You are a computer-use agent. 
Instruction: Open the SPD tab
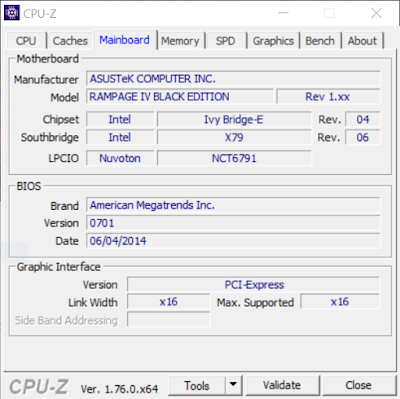[225, 41]
